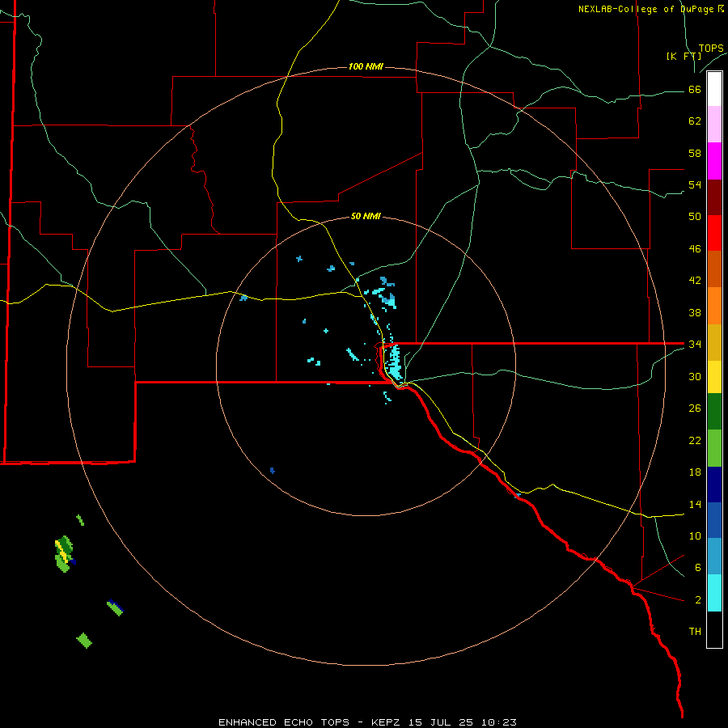Click the dark orange legend swatch
The height and width of the screenshot is (728, 728).
714,269
